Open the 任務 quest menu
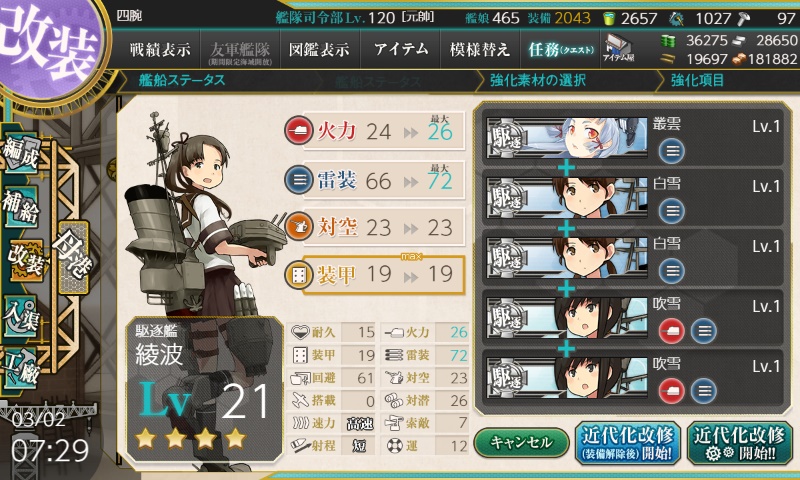The height and width of the screenshot is (480, 800). [x=560, y=49]
